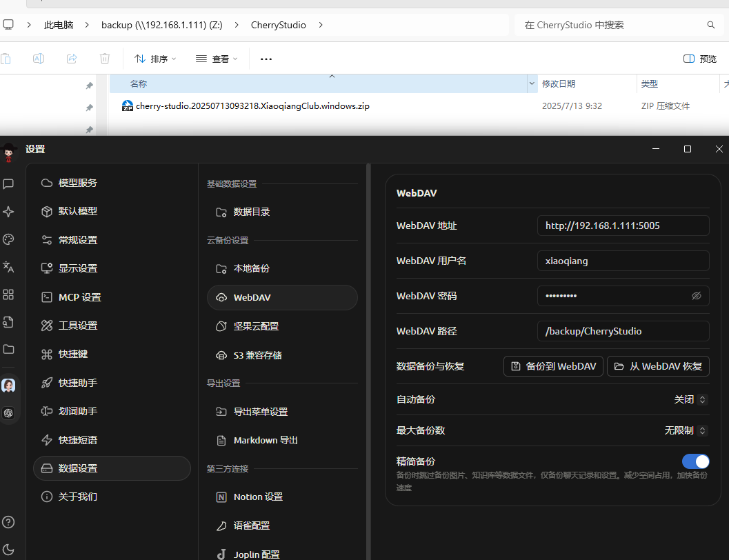Open the 名称 column filter dropdown arrow
The width and height of the screenshot is (729, 560).
click(532, 83)
